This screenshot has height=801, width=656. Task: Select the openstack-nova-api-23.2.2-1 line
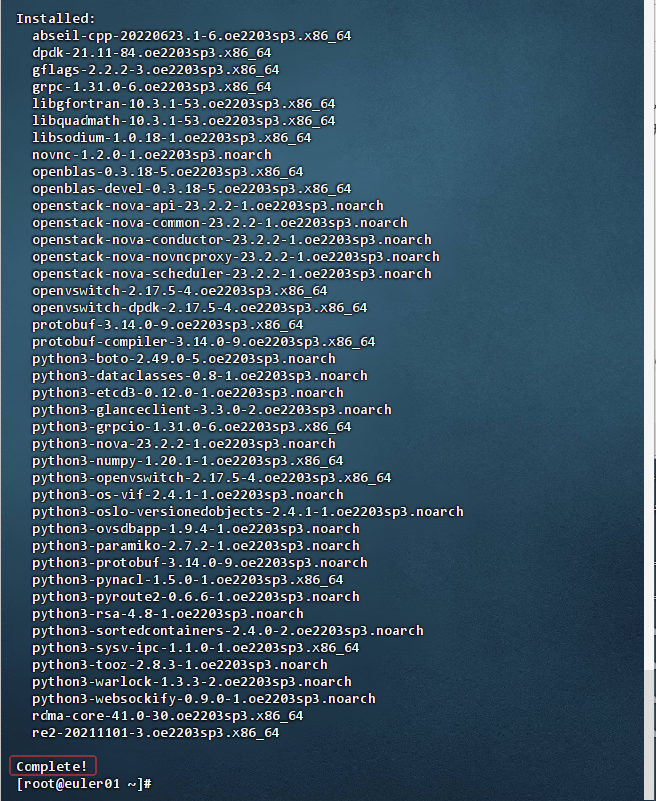point(208,205)
